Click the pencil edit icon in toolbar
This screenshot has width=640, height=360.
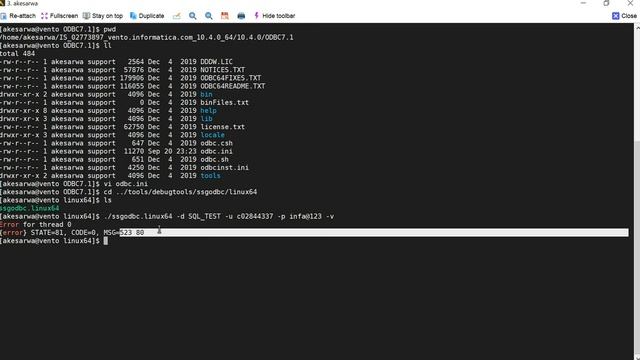(176, 16)
